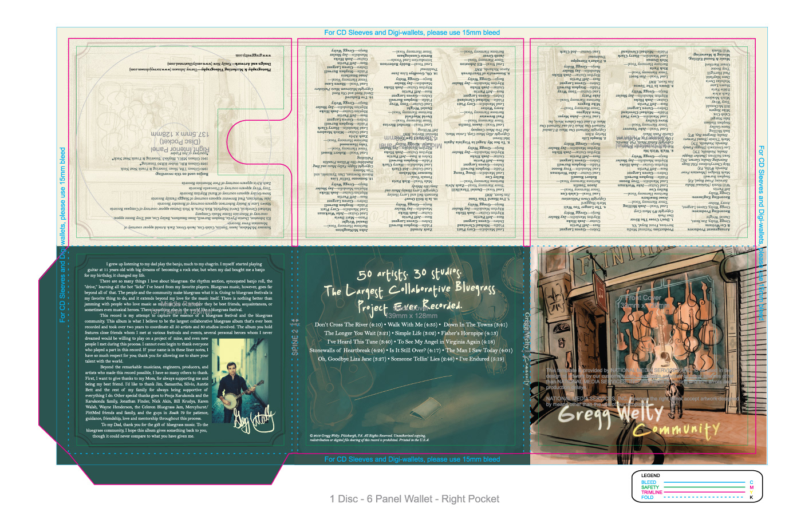This screenshot has height=532, width=789.
Task: Click the top '15mm bleed' notice text
Action: click(x=412, y=33)
